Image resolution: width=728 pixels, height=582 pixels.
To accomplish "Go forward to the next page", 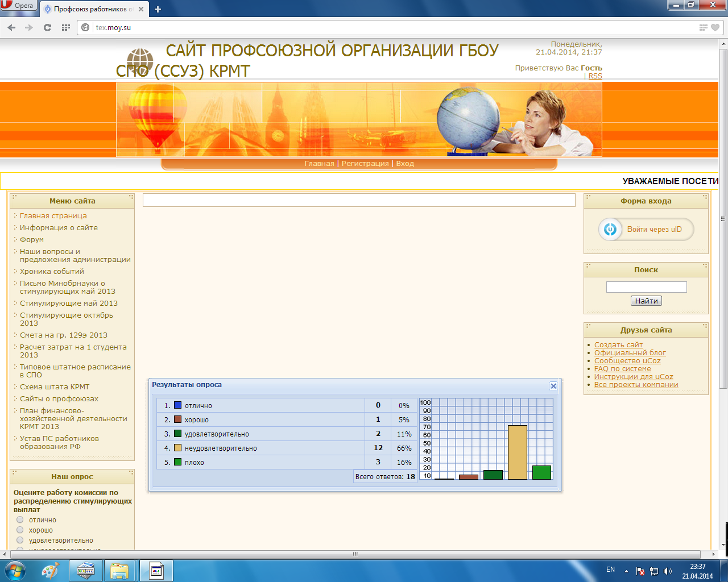I will coord(29,27).
